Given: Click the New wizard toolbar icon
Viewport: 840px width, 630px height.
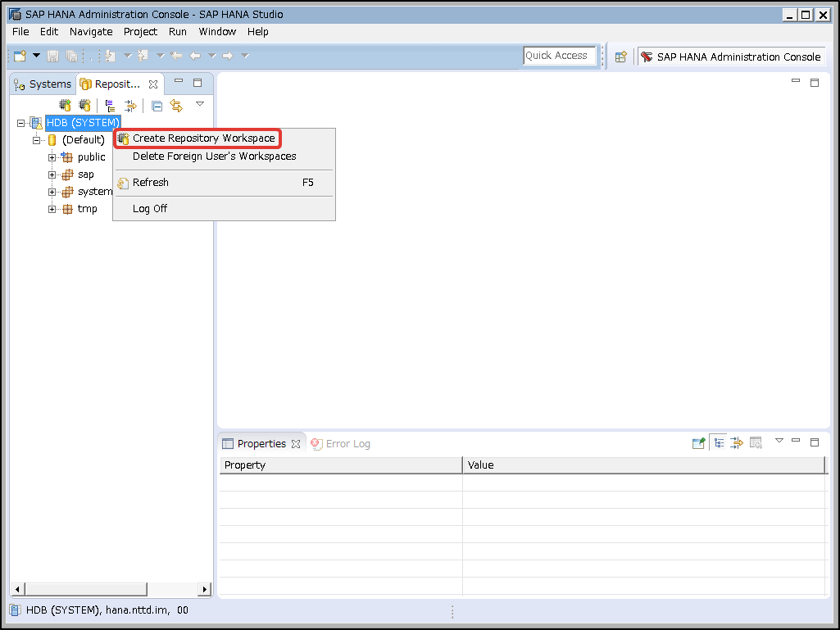Looking at the screenshot, I should click(x=20, y=56).
